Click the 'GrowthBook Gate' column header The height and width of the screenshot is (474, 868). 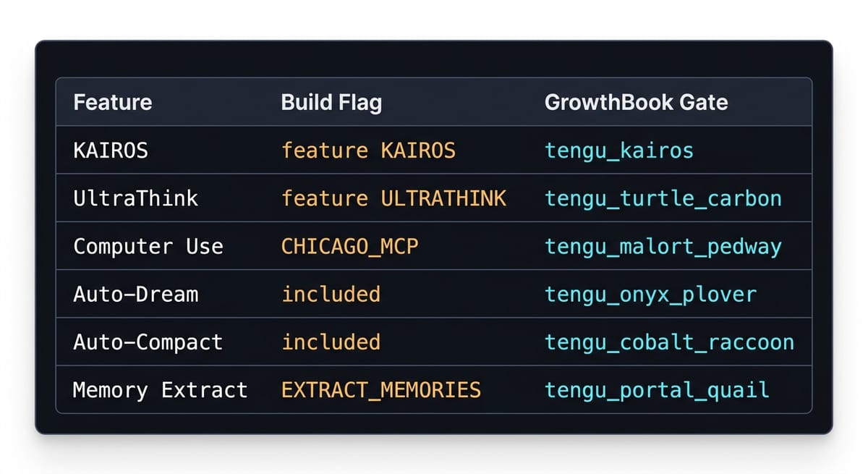coord(636,102)
